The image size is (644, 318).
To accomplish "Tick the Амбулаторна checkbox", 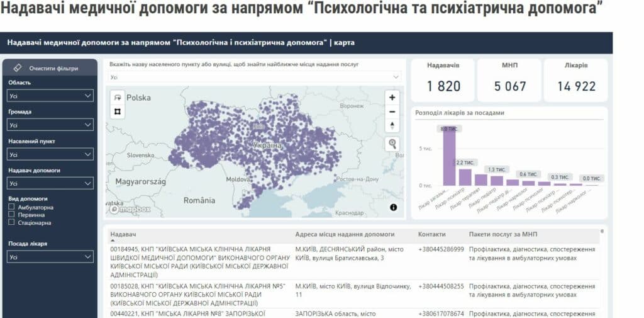I will click(x=11, y=207).
